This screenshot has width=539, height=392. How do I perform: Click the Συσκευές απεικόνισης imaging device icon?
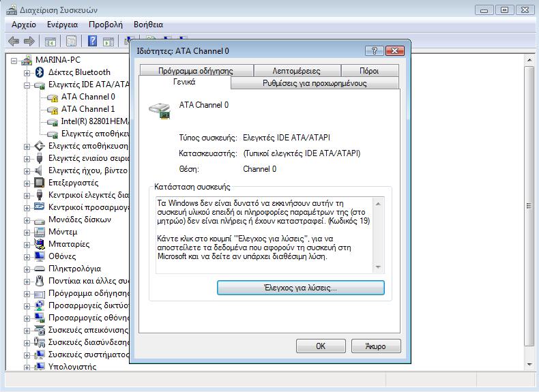pyautogui.click(x=40, y=330)
